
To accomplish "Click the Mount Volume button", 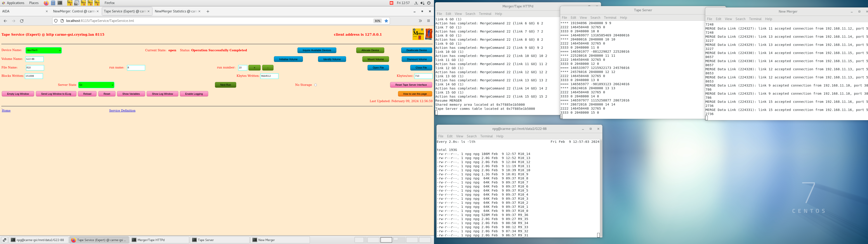I will (375, 59).
